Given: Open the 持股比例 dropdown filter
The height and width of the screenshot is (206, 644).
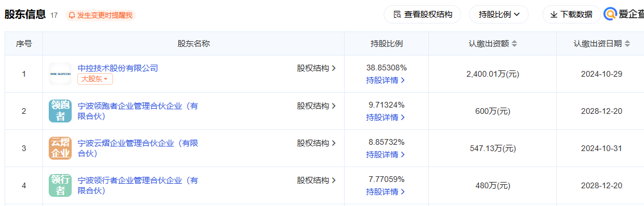Looking at the screenshot, I should [x=499, y=15].
